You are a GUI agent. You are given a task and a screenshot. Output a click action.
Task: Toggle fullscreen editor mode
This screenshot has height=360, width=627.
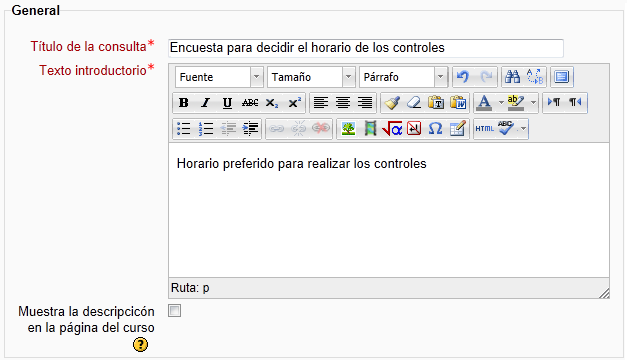(562, 76)
